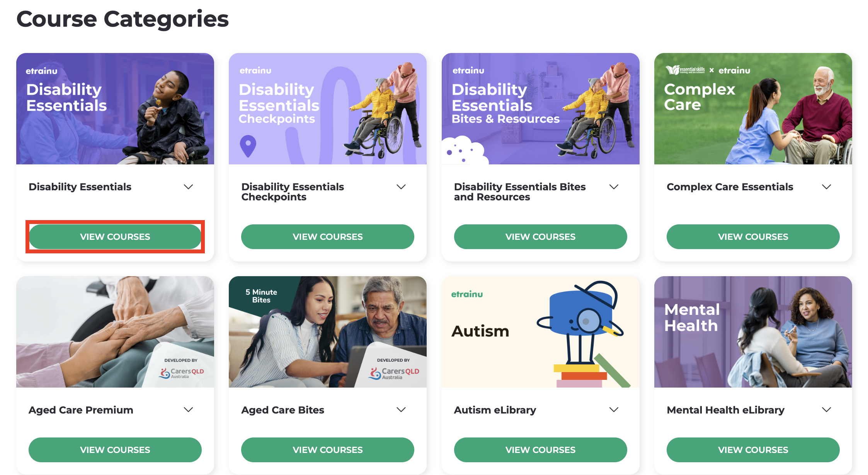
Task: Expand Disability Essentials Checkpoints chevron
Action: (401, 187)
